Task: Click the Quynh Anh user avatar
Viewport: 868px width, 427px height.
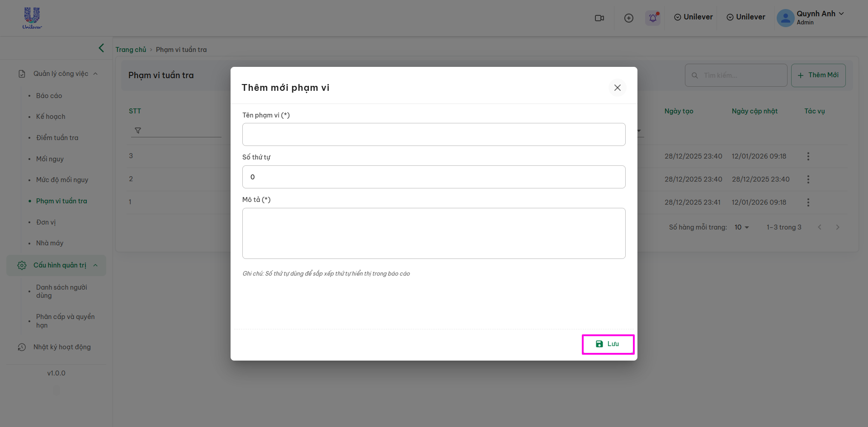Action: click(785, 18)
